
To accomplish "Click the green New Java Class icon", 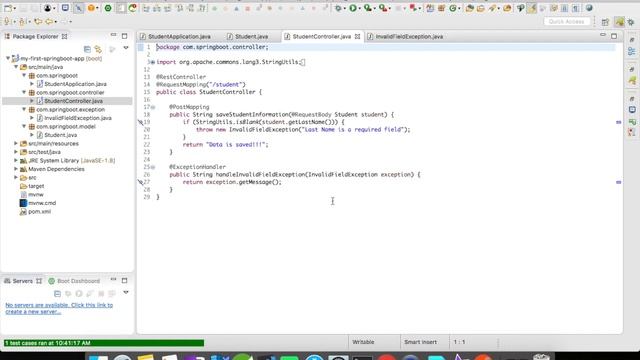I will click(453, 8).
